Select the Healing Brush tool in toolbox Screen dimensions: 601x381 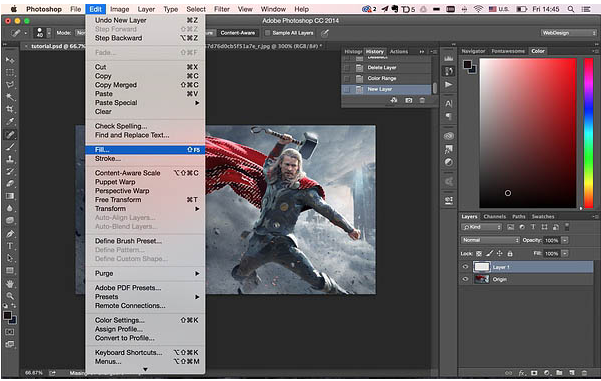point(10,134)
